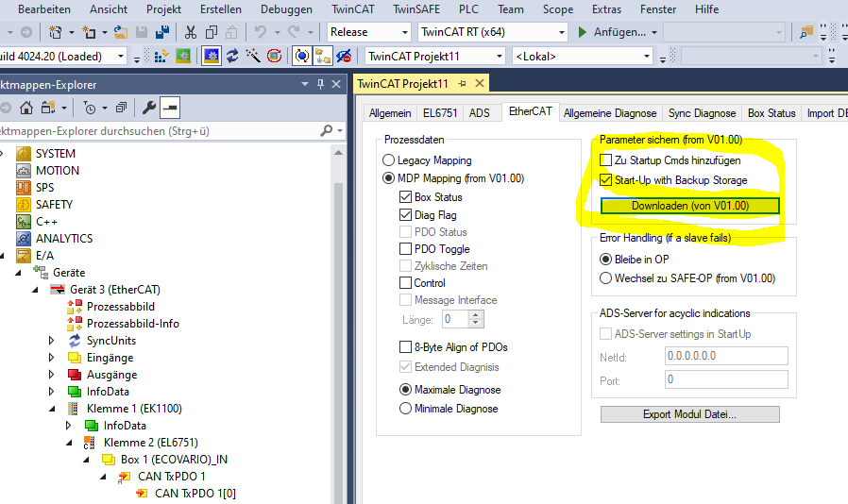The width and height of the screenshot is (848, 504).
Task: Click the Show Online Data icon
Action: (x=302, y=57)
